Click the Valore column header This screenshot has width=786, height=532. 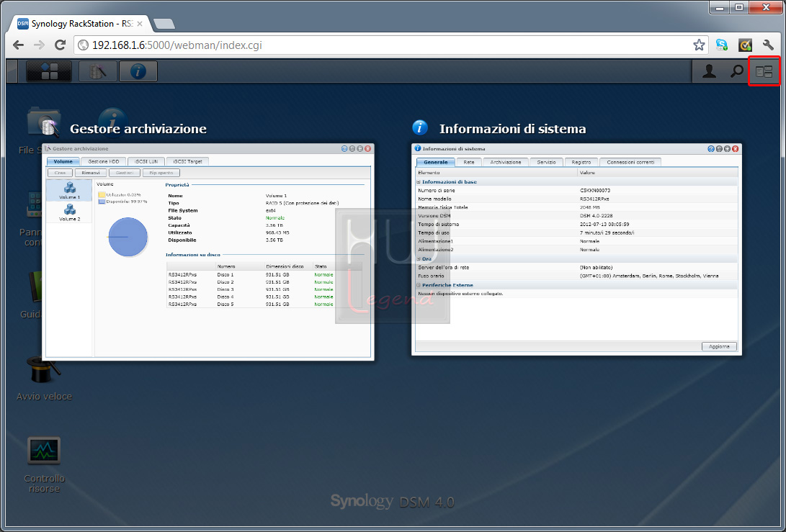click(x=658, y=173)
